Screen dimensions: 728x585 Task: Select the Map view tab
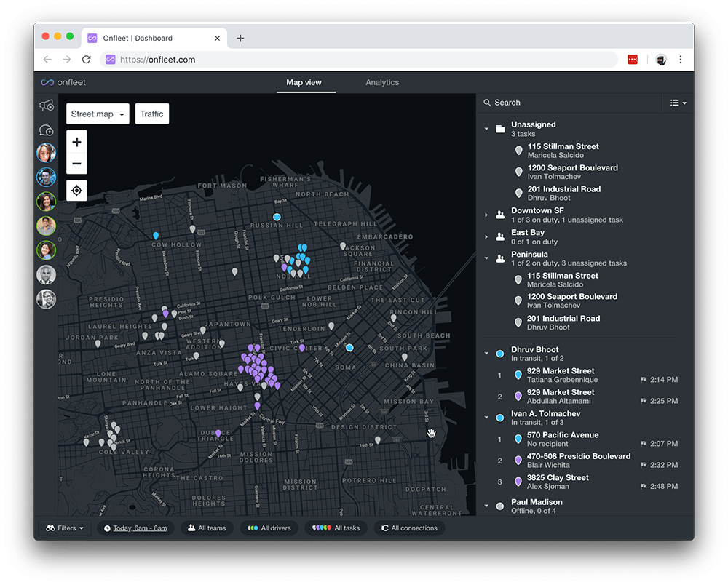coord(304,82)
